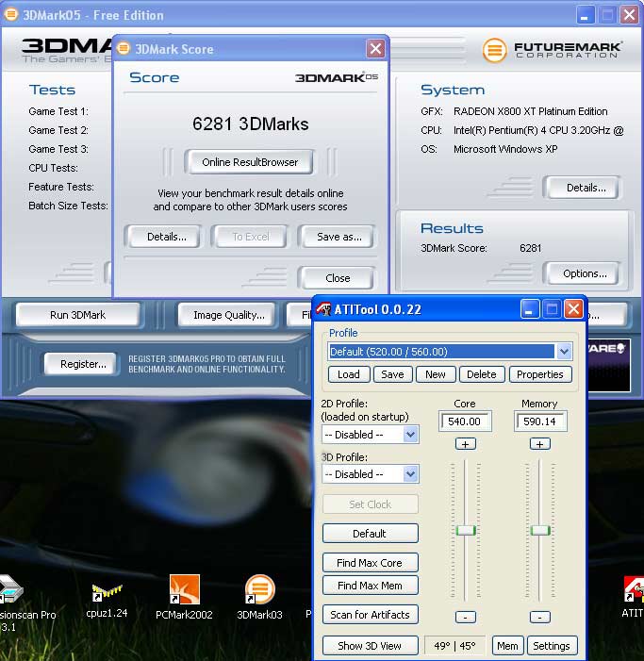Click Save as in Score dialog

tap(339, 237)
